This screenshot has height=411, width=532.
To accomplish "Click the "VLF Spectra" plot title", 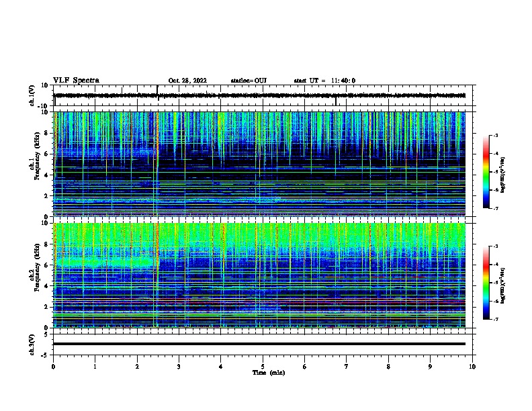I will (x=76, y=81).
